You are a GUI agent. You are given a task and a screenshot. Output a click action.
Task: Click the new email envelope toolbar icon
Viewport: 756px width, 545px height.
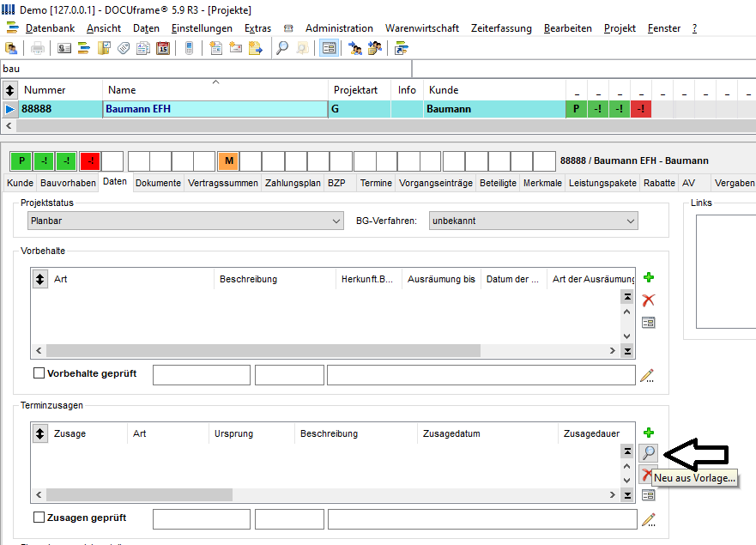pyautogui.click(x=235, y=48)
